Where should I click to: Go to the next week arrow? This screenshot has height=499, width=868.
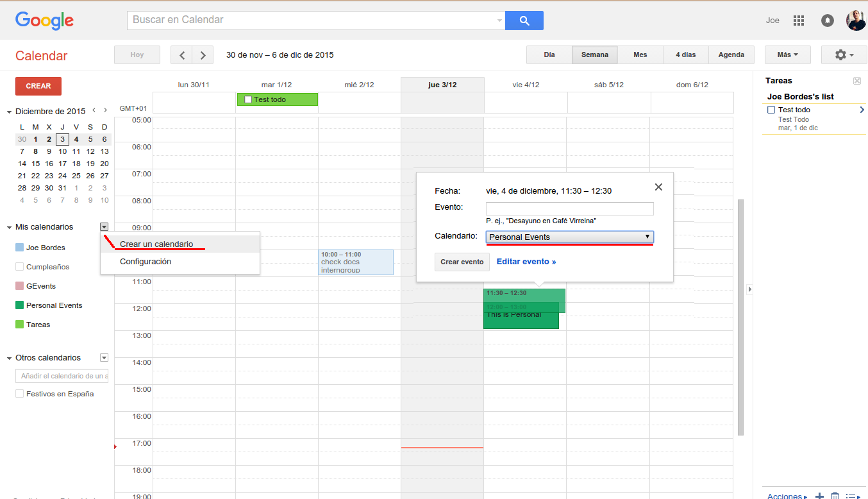click(x=203, y=55)
